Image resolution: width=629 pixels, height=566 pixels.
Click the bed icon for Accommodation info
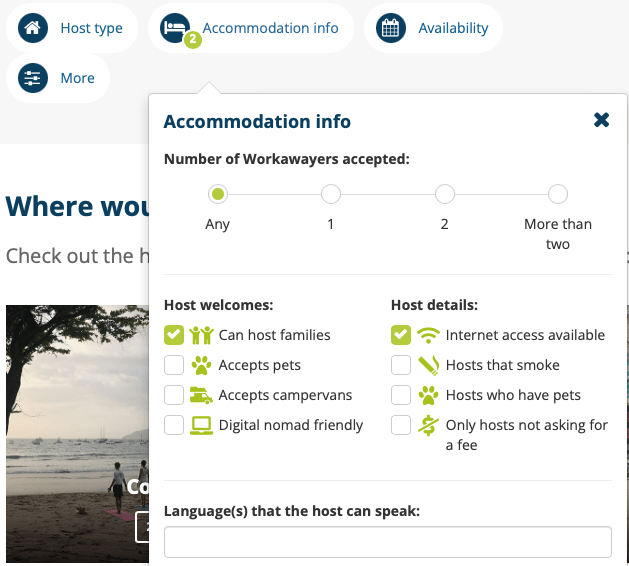(176, 27)
